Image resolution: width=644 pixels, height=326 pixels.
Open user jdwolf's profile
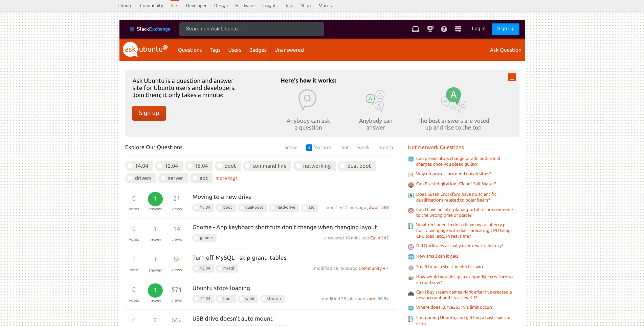click(x=374, y=208)
